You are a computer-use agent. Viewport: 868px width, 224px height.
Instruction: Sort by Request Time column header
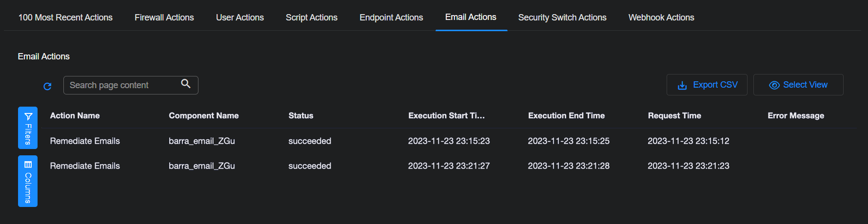pyautogui.click(x=674, y=115)
